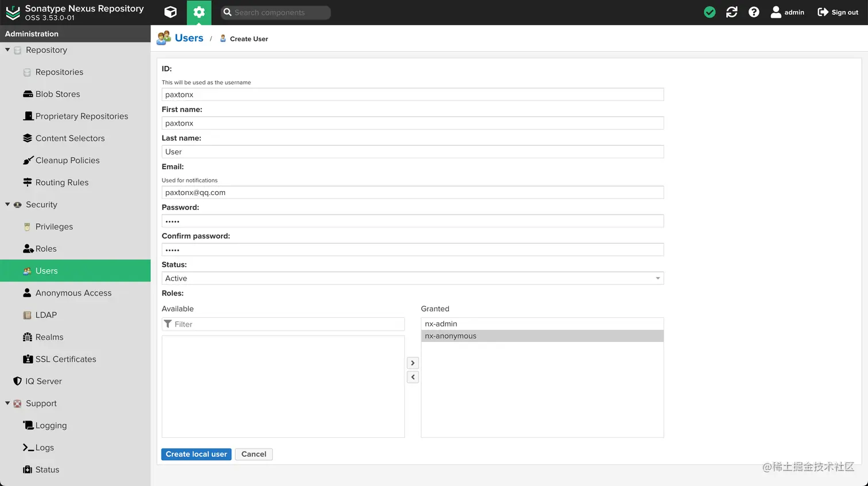Click the SSL Certificates icon
Image resolution: width=868 pixels, height=486 pixels.
(28, 359)
